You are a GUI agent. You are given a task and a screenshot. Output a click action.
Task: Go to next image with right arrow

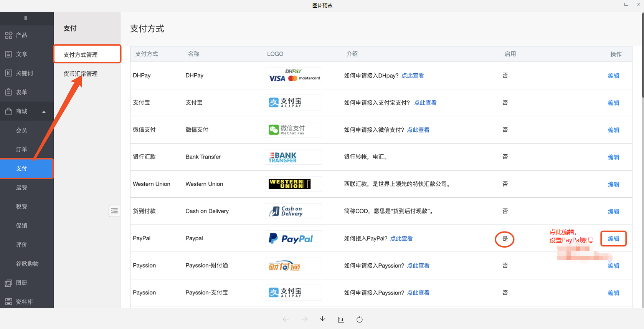click(304, 319)
